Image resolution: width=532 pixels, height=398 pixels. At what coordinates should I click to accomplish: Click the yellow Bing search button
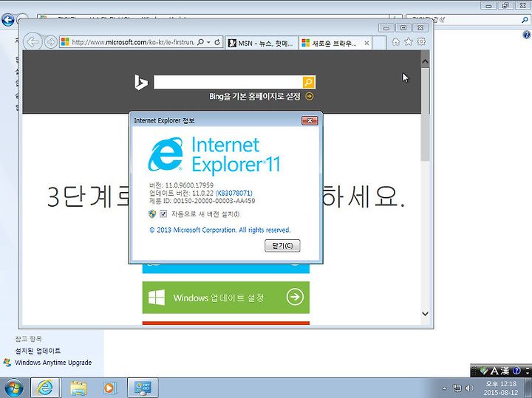(x=309, y=83)
